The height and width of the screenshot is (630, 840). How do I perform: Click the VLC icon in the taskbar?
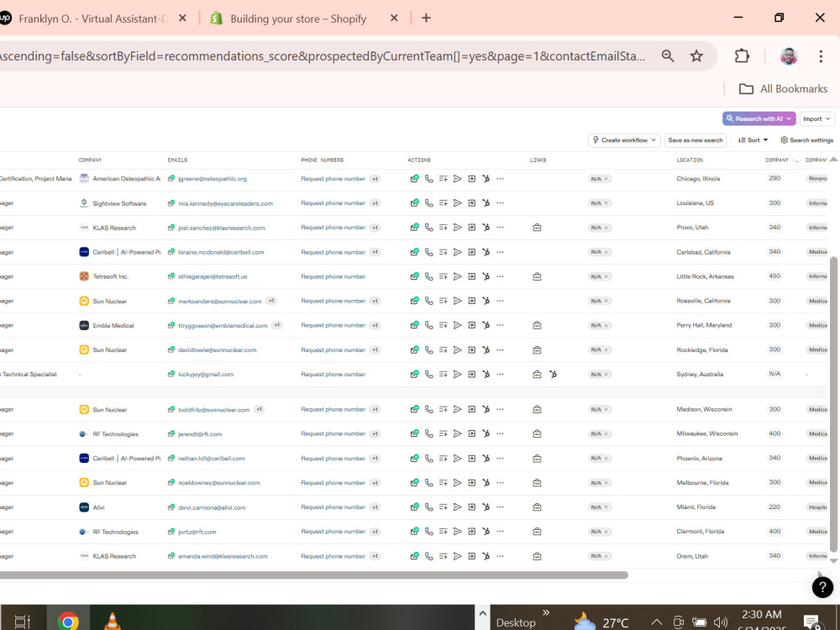click(112, 622)
